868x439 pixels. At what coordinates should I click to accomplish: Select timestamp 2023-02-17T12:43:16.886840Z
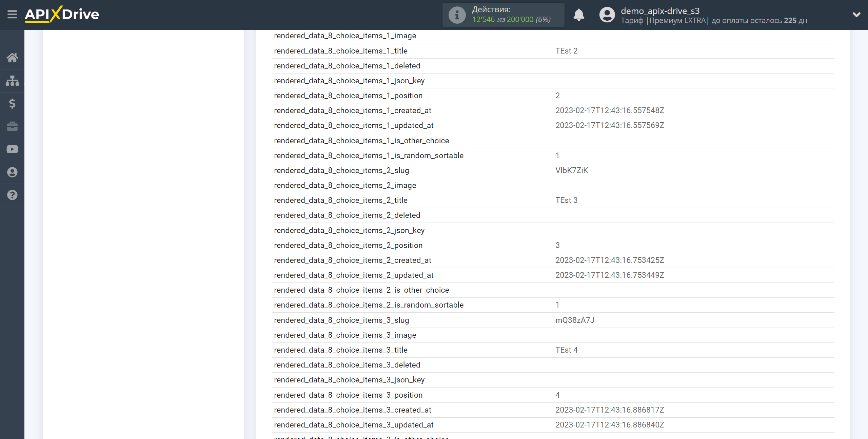pyautogui.click(x=610, y=425)
